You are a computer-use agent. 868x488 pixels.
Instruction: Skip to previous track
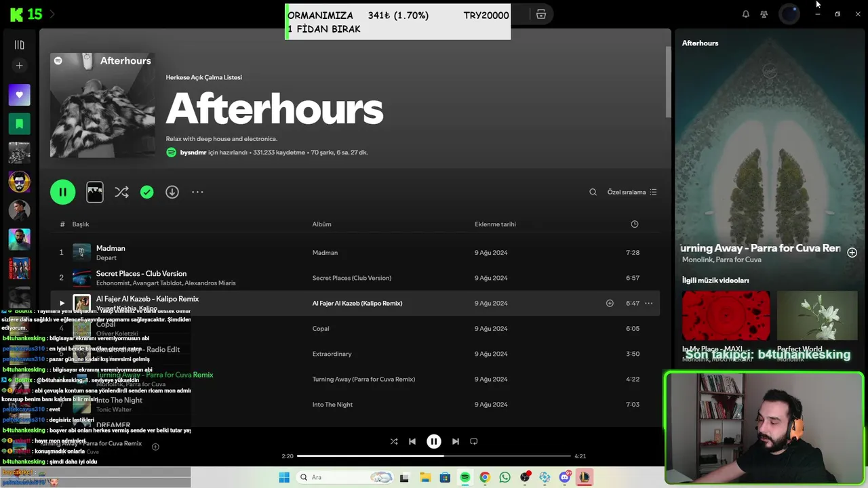point(412,441)
